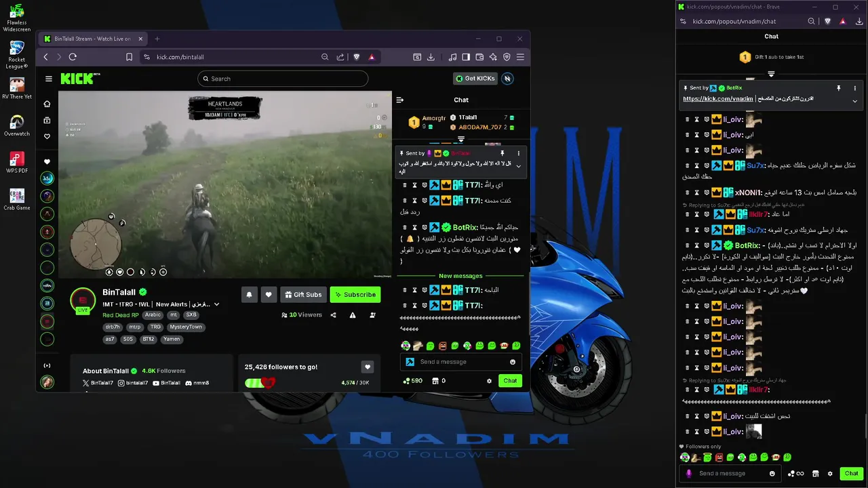Expand the leaderboard arrow in BinTalall chat
Viewport: 868px width, 488px height.
[461, 139]
